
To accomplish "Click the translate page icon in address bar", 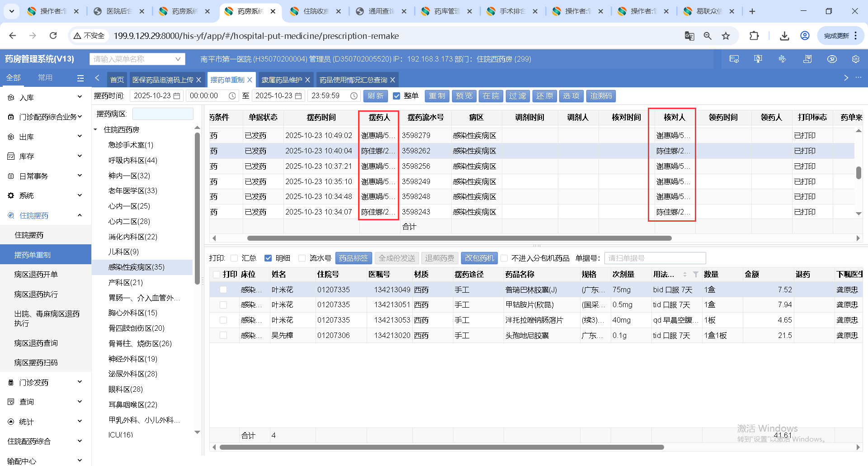I will click(689, 36).
